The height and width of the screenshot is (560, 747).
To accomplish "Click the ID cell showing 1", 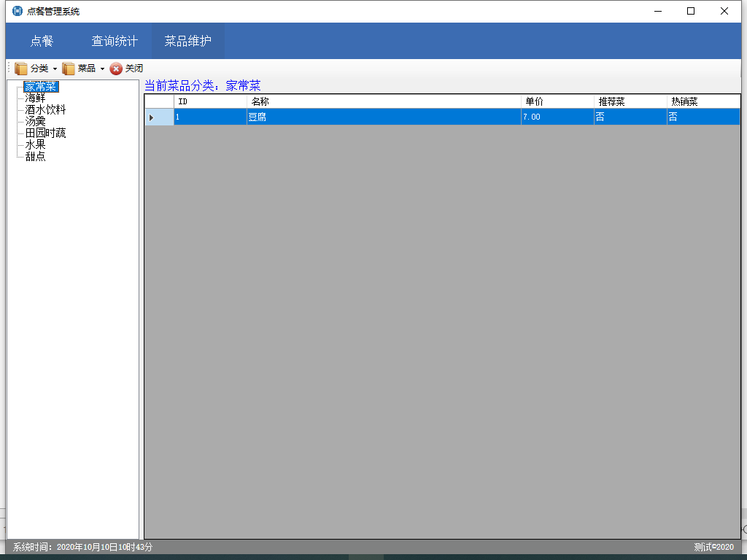I will 210,117.
